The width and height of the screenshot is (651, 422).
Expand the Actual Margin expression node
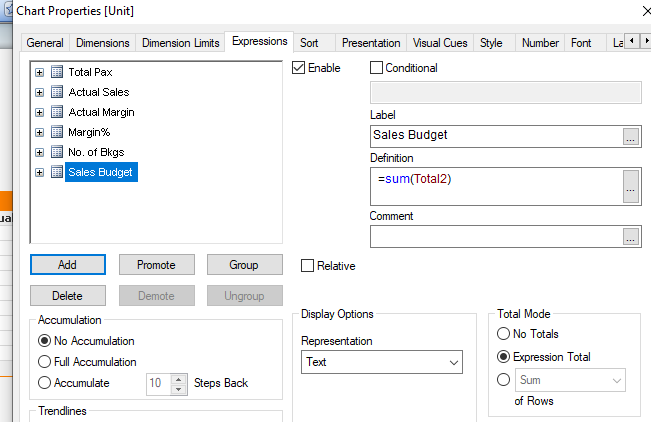(x=39, y=113)
